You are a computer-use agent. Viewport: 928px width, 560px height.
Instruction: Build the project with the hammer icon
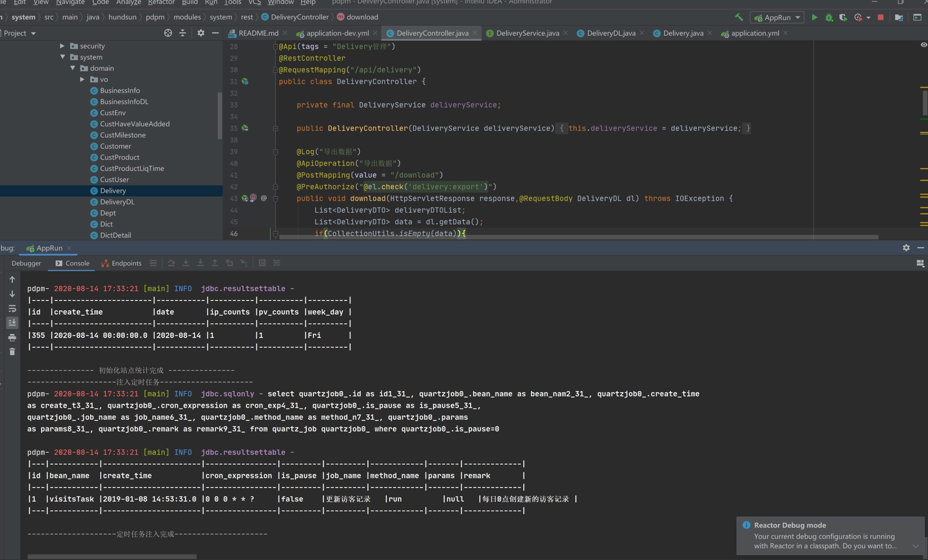pos(738,17)
